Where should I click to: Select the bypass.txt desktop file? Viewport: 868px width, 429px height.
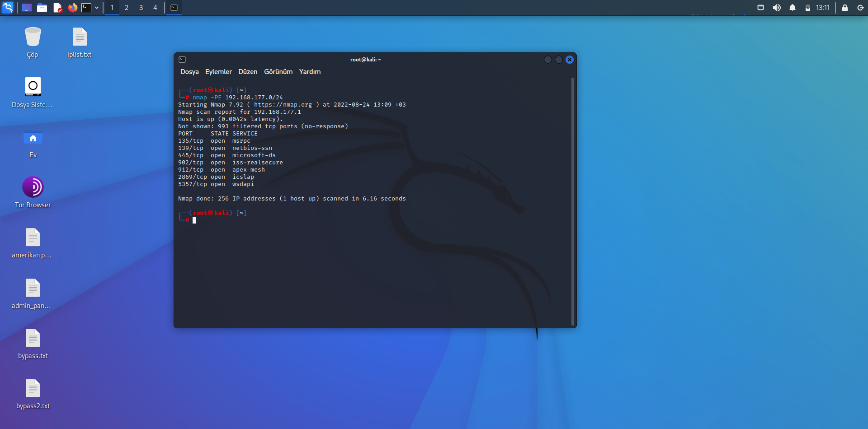(33, 344)
